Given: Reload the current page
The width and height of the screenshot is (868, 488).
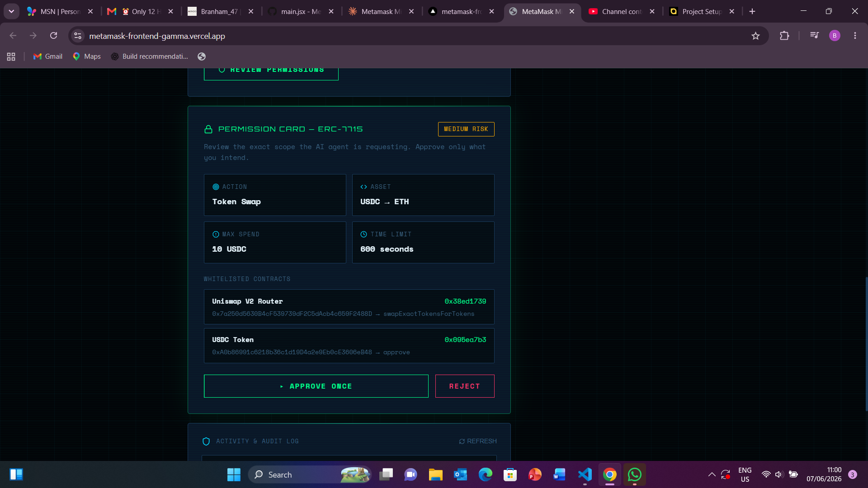Looking at the screenshot, I should 53,36.
